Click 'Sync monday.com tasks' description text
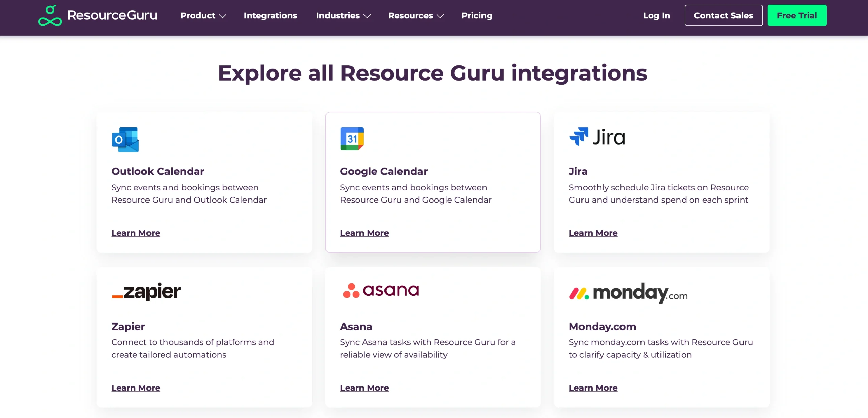868x418 pixels. pos(661,349)
